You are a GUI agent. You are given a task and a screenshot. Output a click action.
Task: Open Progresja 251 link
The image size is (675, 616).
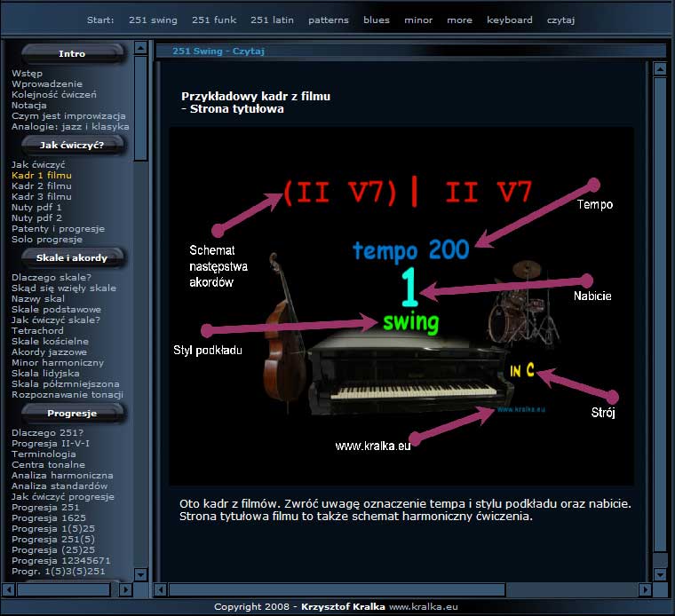[x=45, y=507]
